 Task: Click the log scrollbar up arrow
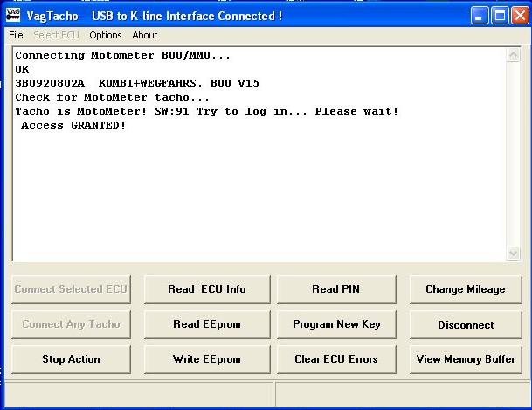[513, 55]
